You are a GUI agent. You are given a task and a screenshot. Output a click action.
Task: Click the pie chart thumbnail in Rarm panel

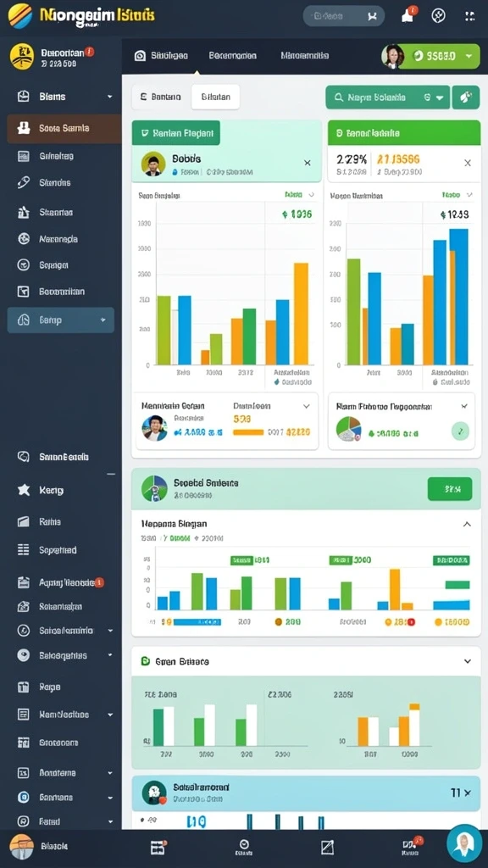[348, 428]
